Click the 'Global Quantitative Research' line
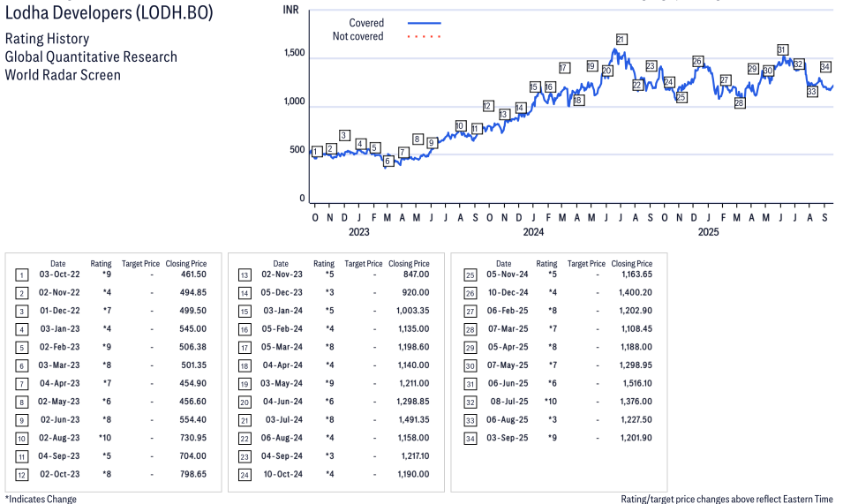Screen dimensions: 843x504 tap(91, 57)
